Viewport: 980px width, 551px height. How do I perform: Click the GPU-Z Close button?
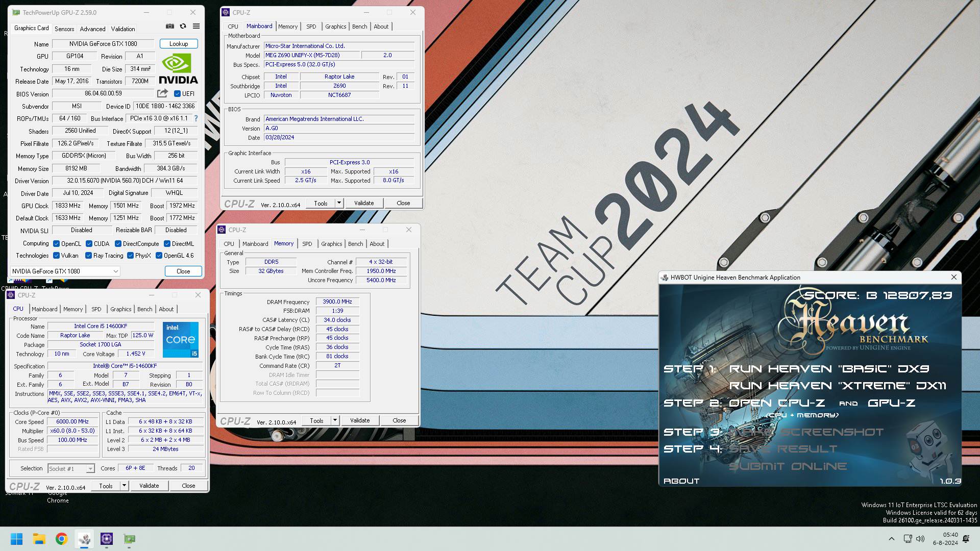pyautogui.click(x=183, y=271)
